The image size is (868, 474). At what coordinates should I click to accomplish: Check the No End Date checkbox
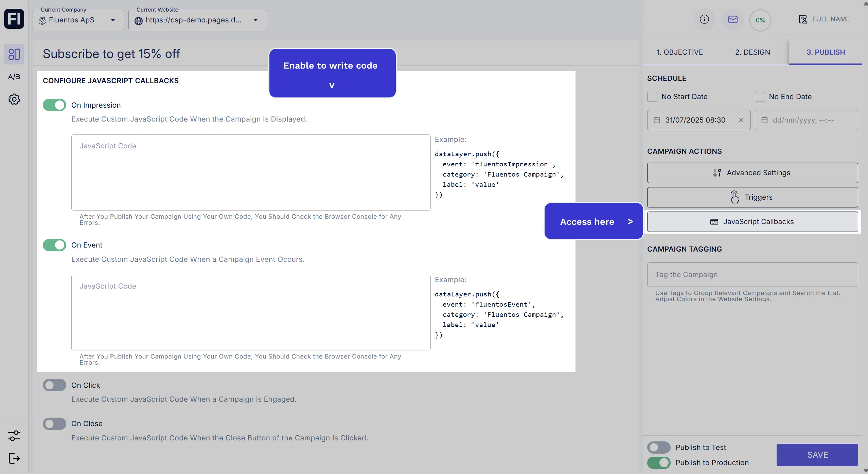[x=760, y=97]
